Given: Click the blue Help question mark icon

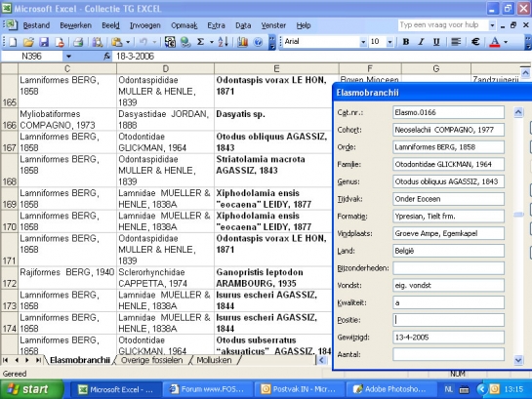Looking at the screenshot, I should click(x=258, y=42).
